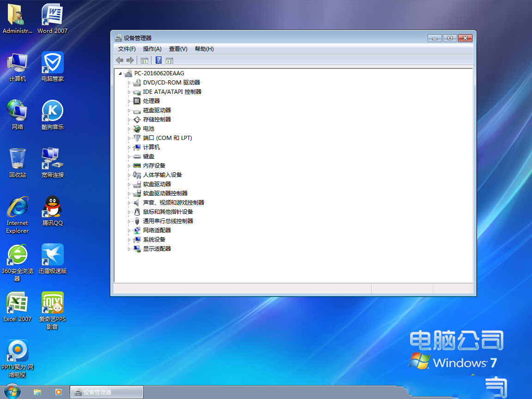
Task: Select the 腾讯QQ penguin desktop icon
Action: point(52,207)
